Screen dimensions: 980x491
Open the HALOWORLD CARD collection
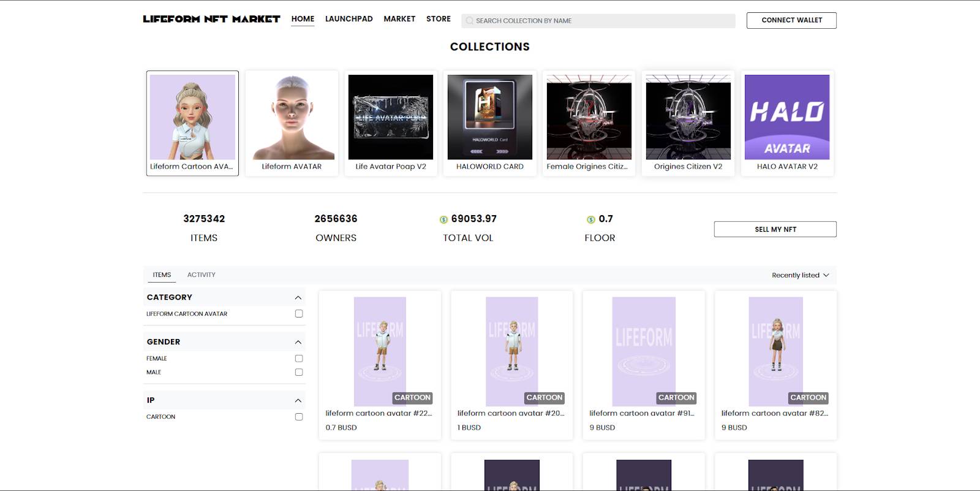490,123
